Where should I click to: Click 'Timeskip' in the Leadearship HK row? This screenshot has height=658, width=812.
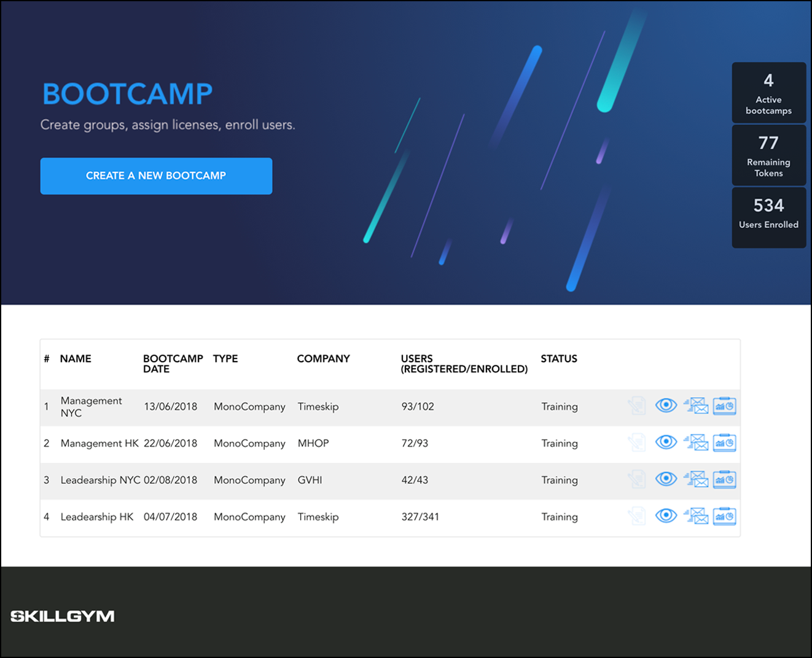click(318, 517)
